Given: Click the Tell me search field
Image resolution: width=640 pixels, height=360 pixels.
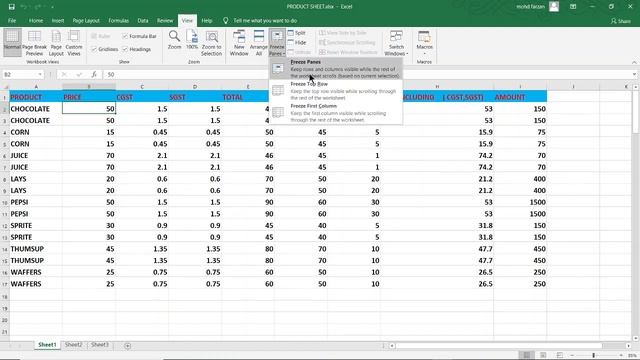Looking at the screenshot, I should [265, 20].
